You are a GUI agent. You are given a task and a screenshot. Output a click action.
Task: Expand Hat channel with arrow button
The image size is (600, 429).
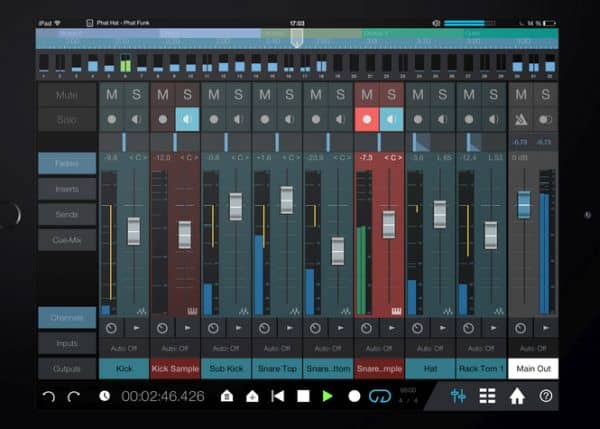443,328
